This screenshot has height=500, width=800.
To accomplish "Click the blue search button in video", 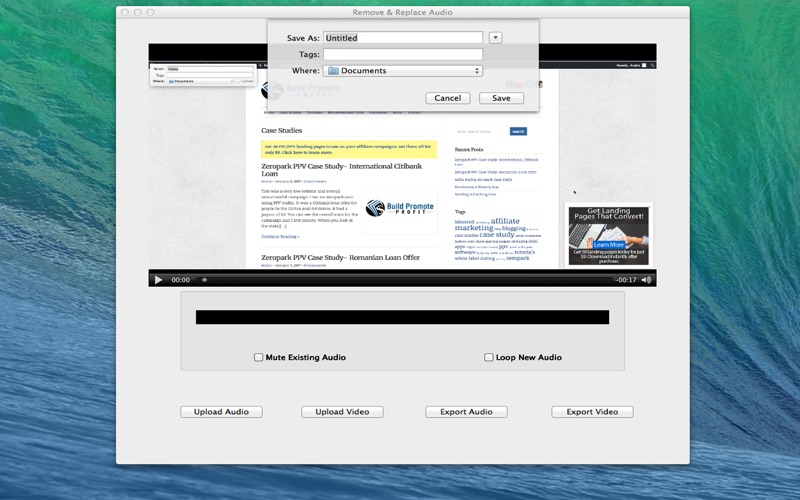I will click(518, 131).
